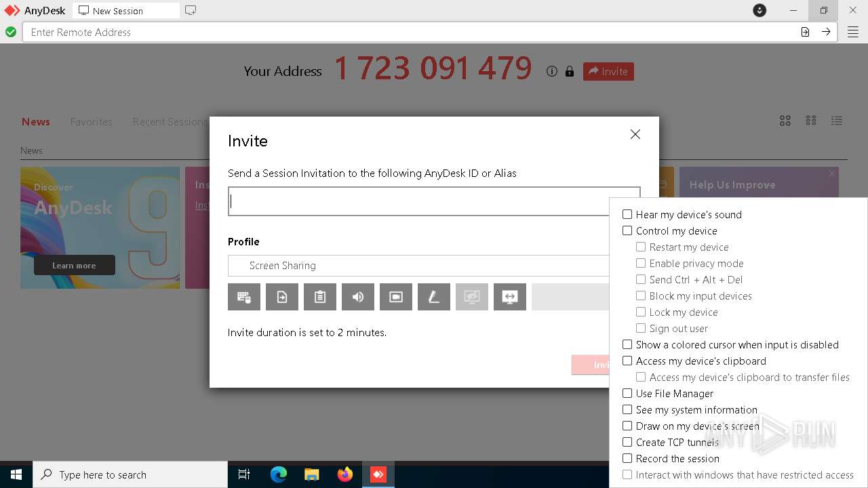Close the Invite dialog
The image size is (868, 488).
tap(635, 134)
